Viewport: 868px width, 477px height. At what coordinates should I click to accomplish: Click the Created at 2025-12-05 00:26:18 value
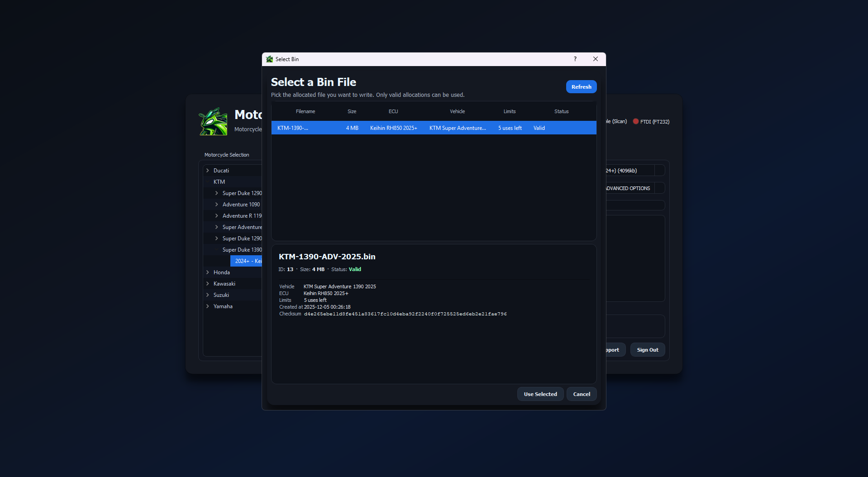327,307
